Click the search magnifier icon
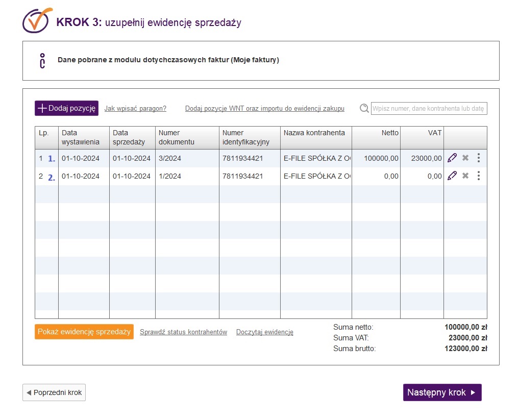519x420 pixels. (364, 108)
